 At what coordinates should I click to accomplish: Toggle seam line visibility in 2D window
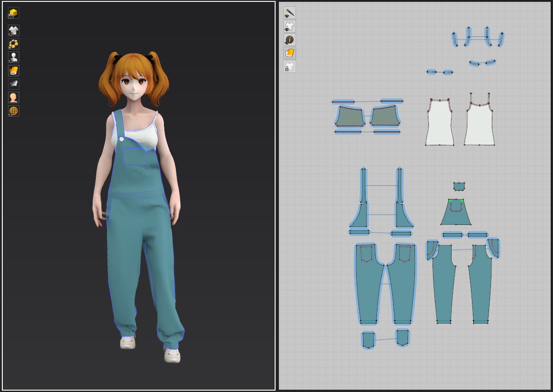point(289,13)
